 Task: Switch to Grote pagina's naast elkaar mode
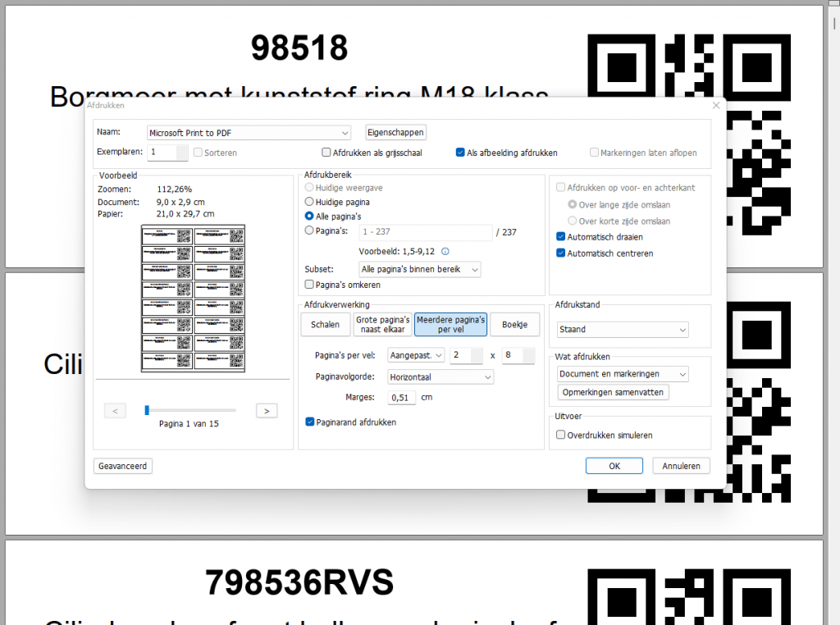pyautogui.click(x=382, y=325)
